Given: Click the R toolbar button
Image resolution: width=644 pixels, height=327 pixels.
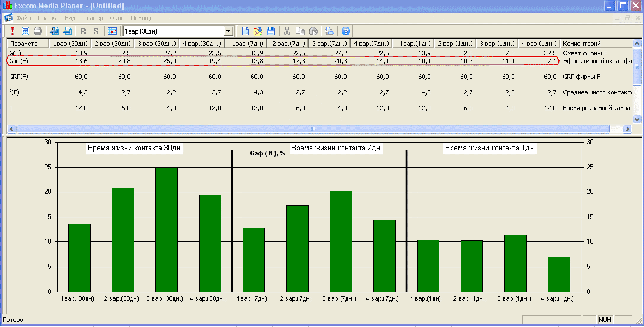Looking at the screenshot, I should point(83,31).
